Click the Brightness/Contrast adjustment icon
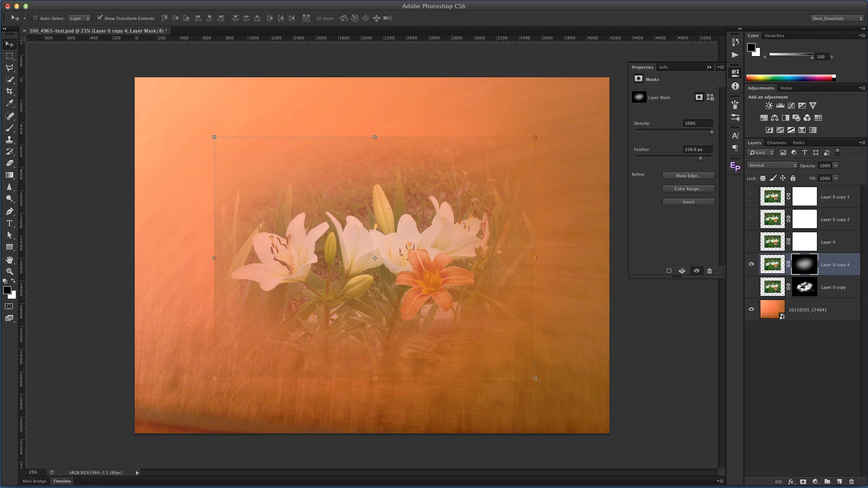 (769, 106)
